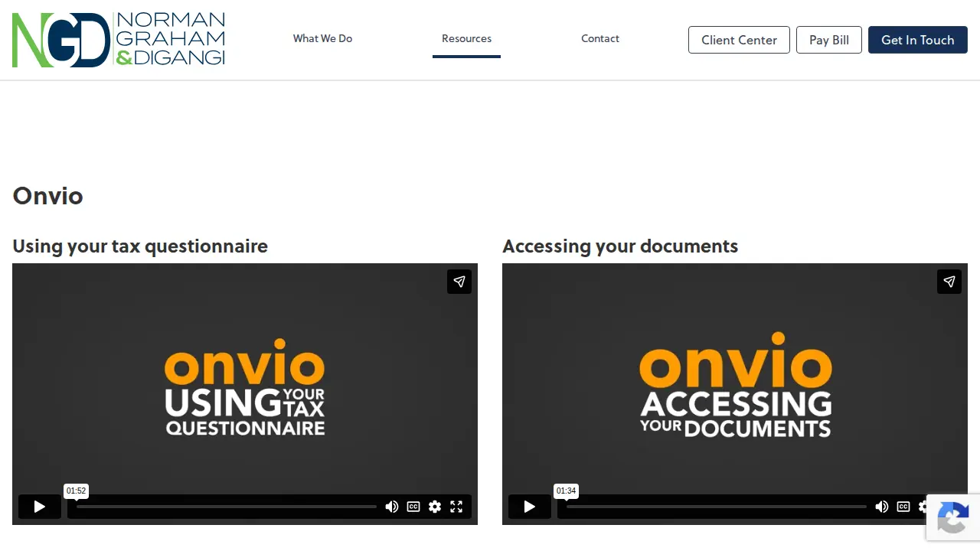Click the Get In Touch button
980x551 pixels.
click(918, 40)
